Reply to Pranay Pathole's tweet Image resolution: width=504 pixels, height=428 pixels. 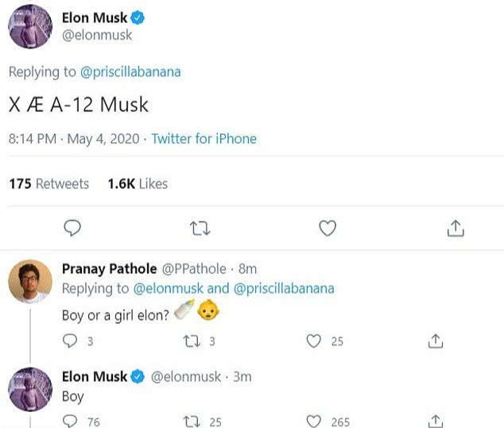(72, 341)
